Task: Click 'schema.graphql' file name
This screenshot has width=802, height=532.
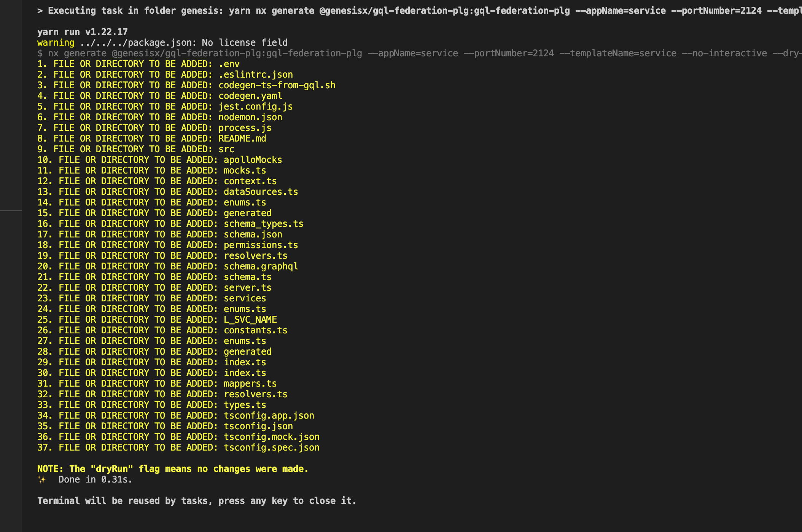Action: [261, 266]
